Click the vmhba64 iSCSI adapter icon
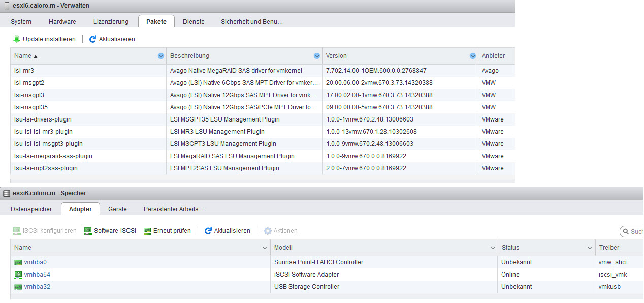 (x=18, y=275)
